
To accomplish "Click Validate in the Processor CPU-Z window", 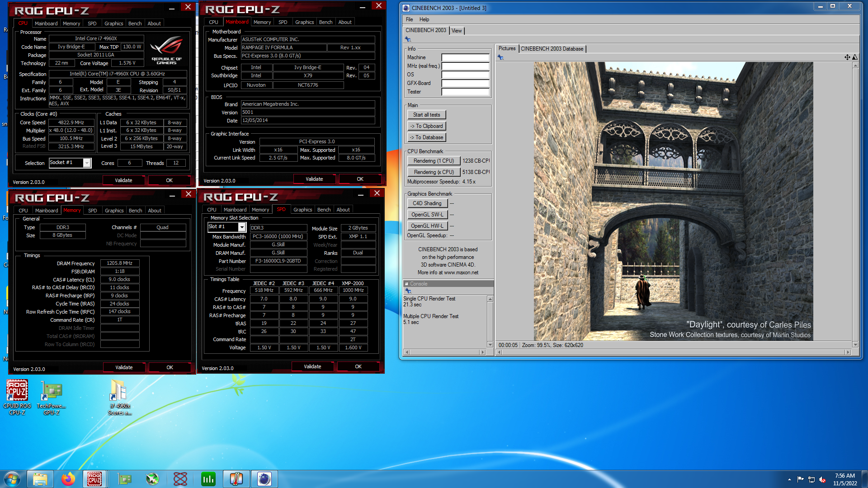I will point(123,180).
